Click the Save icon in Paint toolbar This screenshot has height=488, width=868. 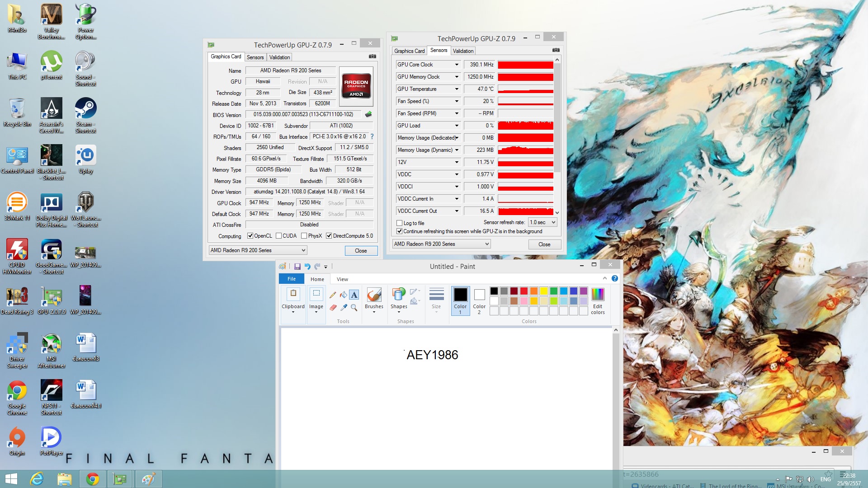click(297, 267)
